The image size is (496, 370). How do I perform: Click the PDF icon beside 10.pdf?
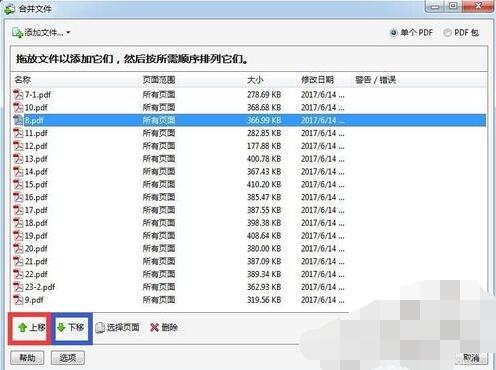pos(18,107)
